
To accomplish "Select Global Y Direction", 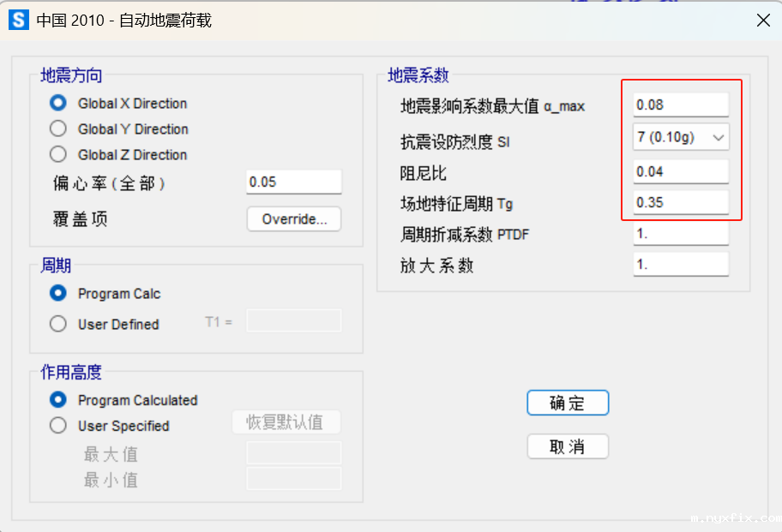I will 57,129.
